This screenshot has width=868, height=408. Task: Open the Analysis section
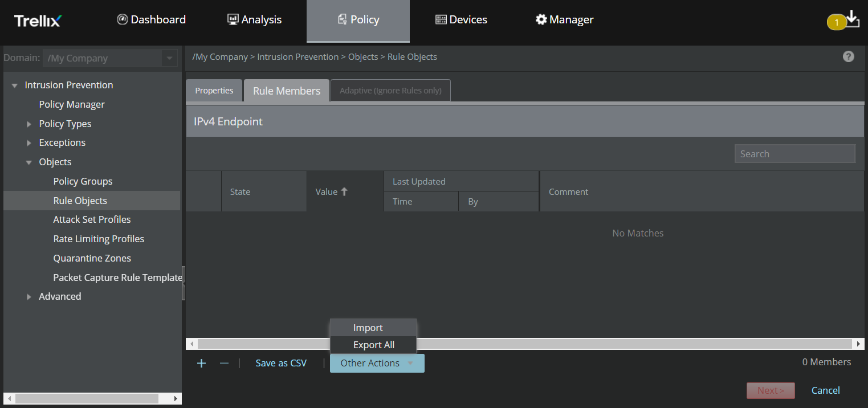click(x=254, y=19)
